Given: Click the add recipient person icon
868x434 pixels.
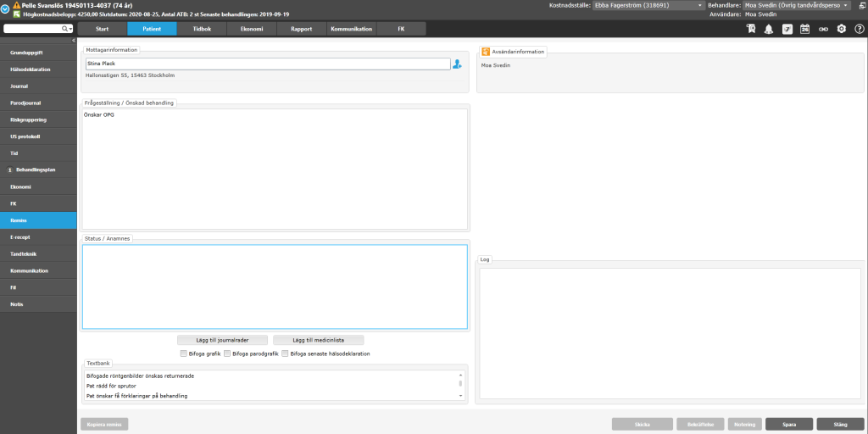Looking at the screenshot, I should (457, 64).
